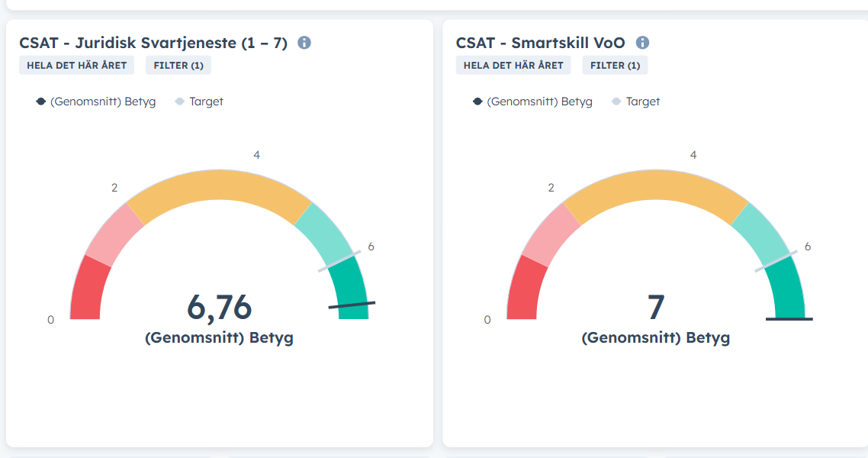Click the 6,76 average value on the gauge
The image size is (868, 458).
pyautogui.click(x=219, y=307)
